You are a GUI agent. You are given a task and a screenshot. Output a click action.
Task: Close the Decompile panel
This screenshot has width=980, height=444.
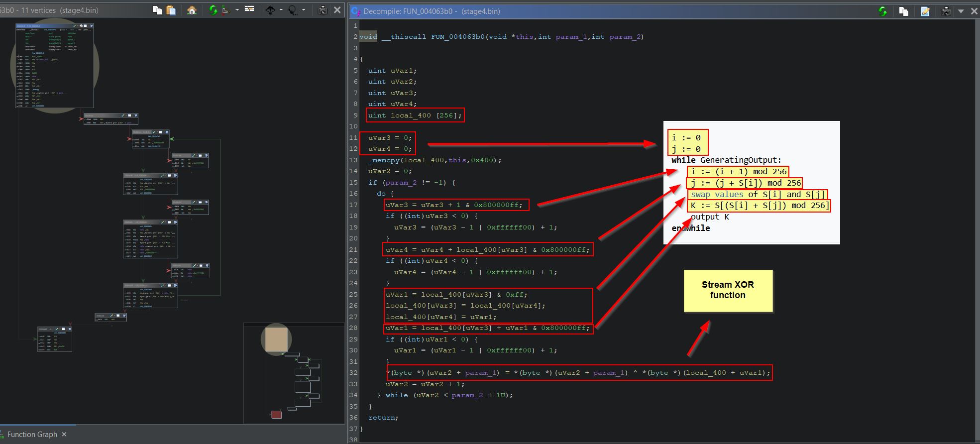[974, 11]
